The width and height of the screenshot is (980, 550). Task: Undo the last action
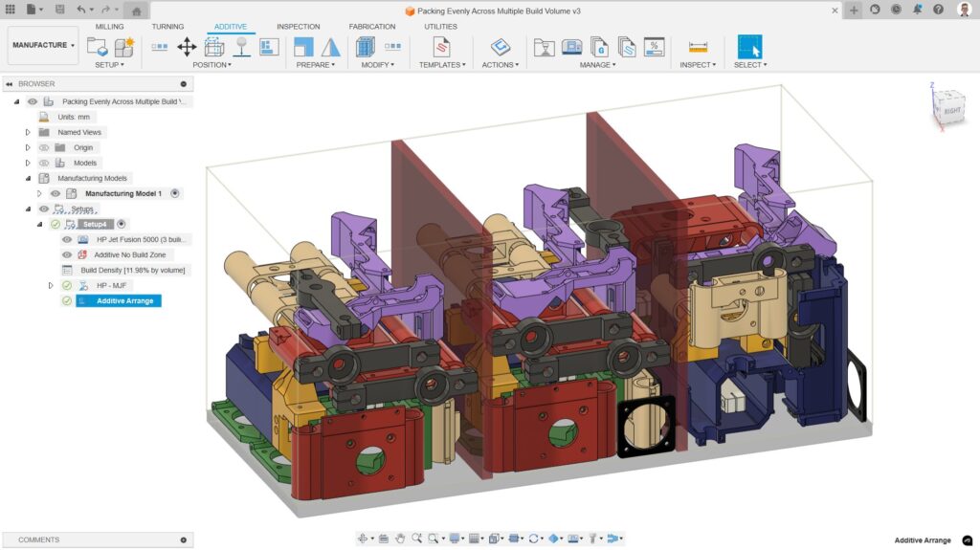tap(80, 10)
